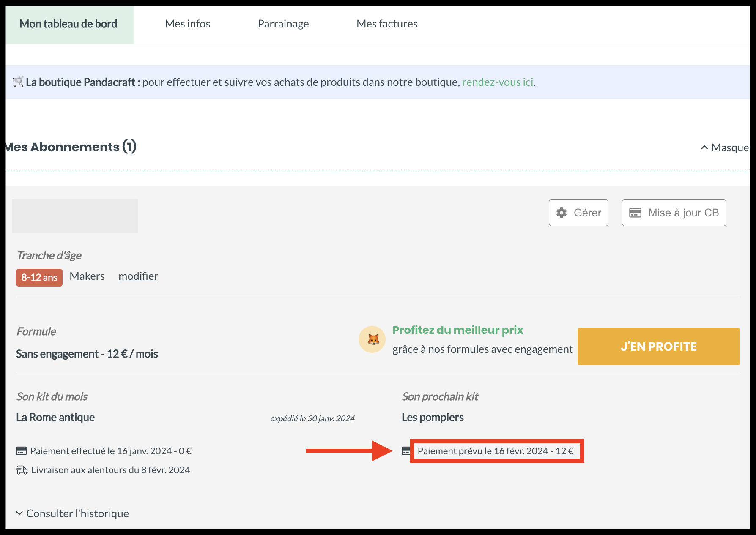Click Sans engagement - 12 € / mois text
The image size is (756, 535).
pyautogui.click(x=87, y=354)
